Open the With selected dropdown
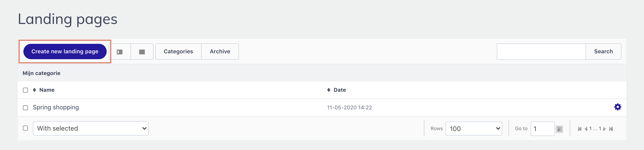The image size is (644, 150). coord(91,129)
